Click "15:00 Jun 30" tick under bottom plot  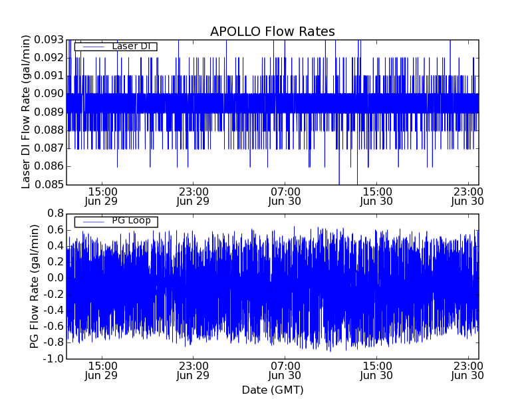point(376,370)
